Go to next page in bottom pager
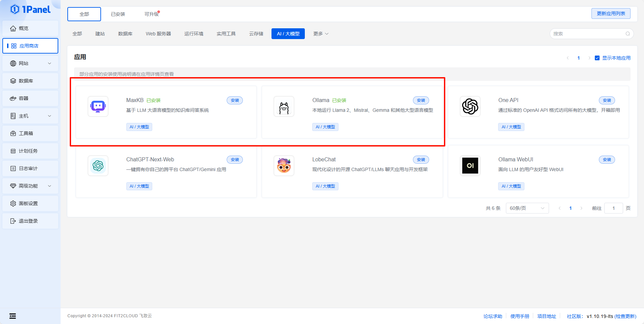The image size is (644, 324). [581, 208]
